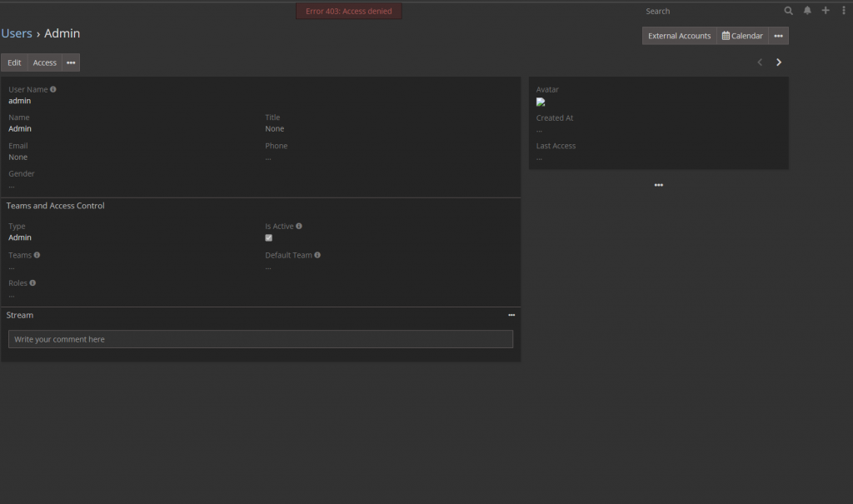Screen dimensions: 853x504
Task: Open dropdown dots beside Calendar button
Action: pyautogui.click(x=779, y=36)
